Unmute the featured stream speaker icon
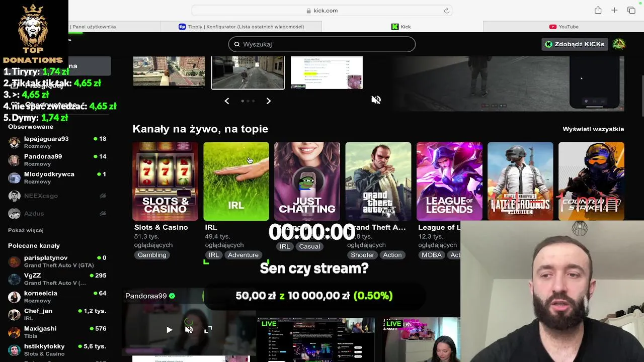 (x=376, y=100)
